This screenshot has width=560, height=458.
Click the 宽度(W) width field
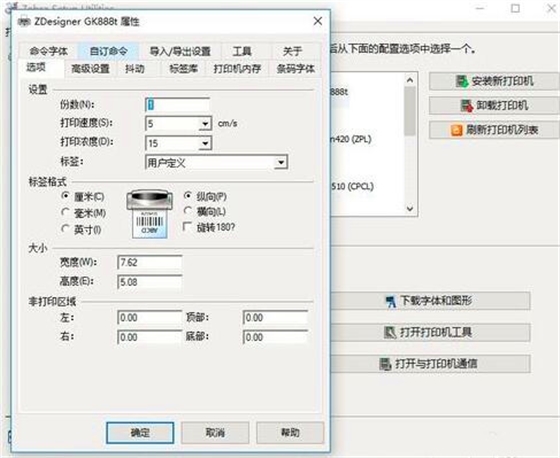[x=150, y=263]
